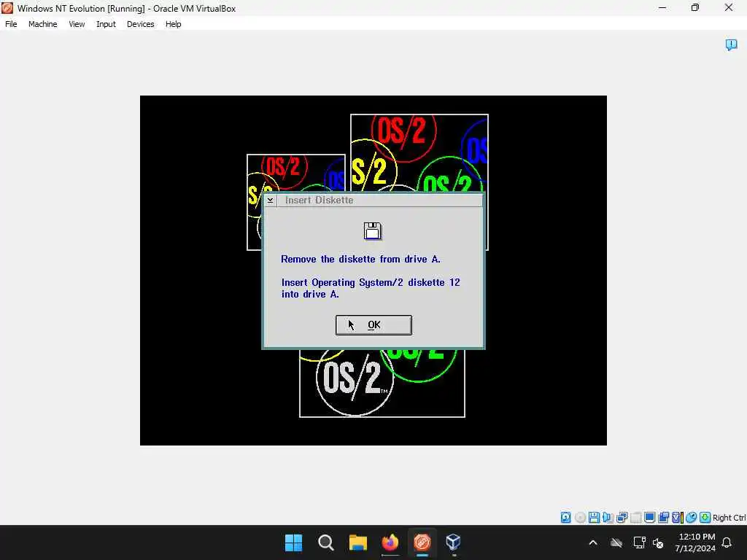
Task: Click the diskette icon inside the dialog
Action: coord(373,231)
